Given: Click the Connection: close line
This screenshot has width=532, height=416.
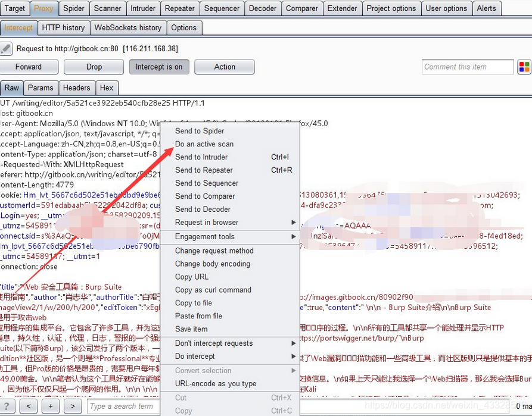Looking at the screenshot, I should coord(29,267).
